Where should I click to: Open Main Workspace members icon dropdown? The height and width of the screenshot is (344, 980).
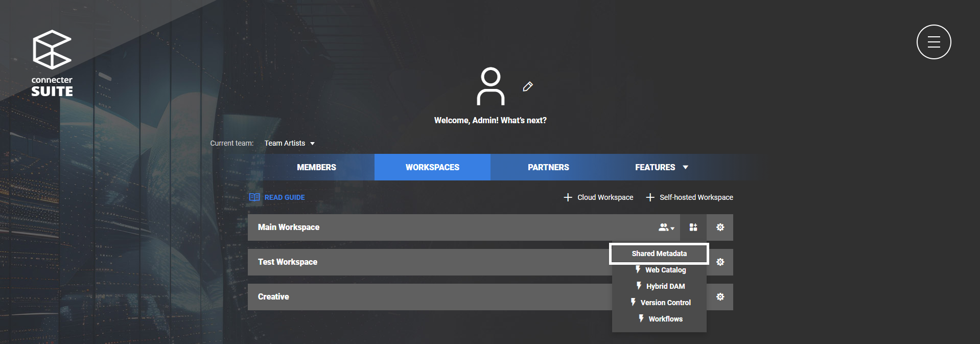click(x=666, y=227)
